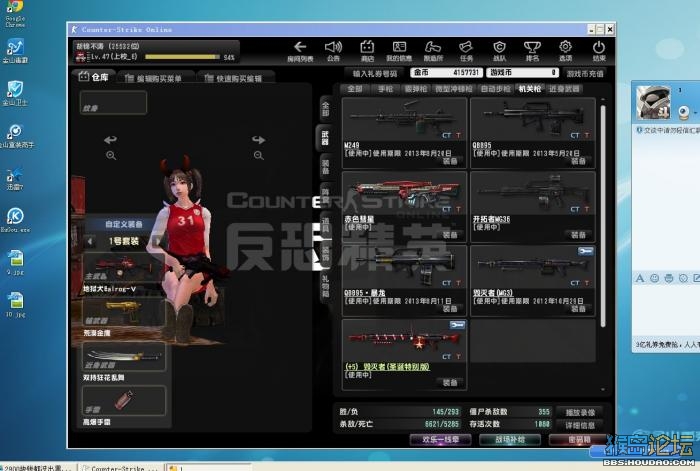Select the 自动步枪 (rifle) filter tab

tap(496, 89)
